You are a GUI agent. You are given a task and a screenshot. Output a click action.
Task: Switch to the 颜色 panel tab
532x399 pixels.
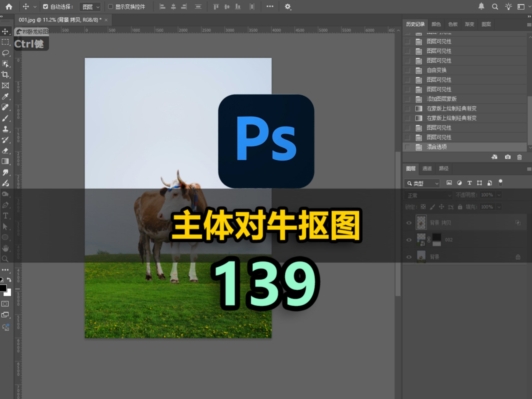click(x=436, y=24)
